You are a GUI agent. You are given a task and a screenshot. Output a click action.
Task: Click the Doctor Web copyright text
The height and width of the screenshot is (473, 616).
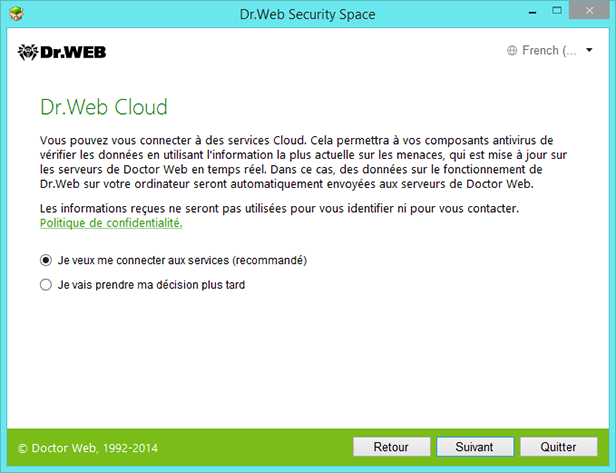[x=88, y=448]
